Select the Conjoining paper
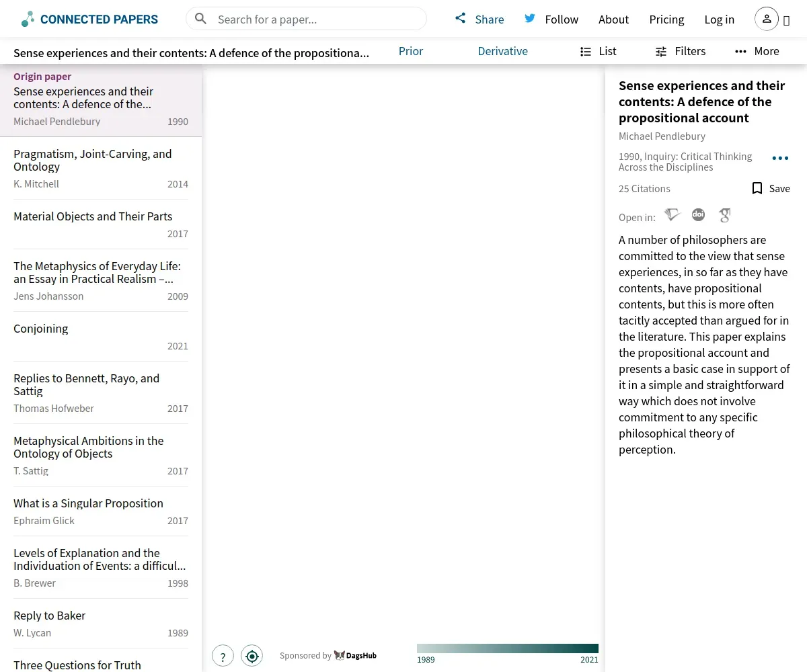 pos(101,337)
